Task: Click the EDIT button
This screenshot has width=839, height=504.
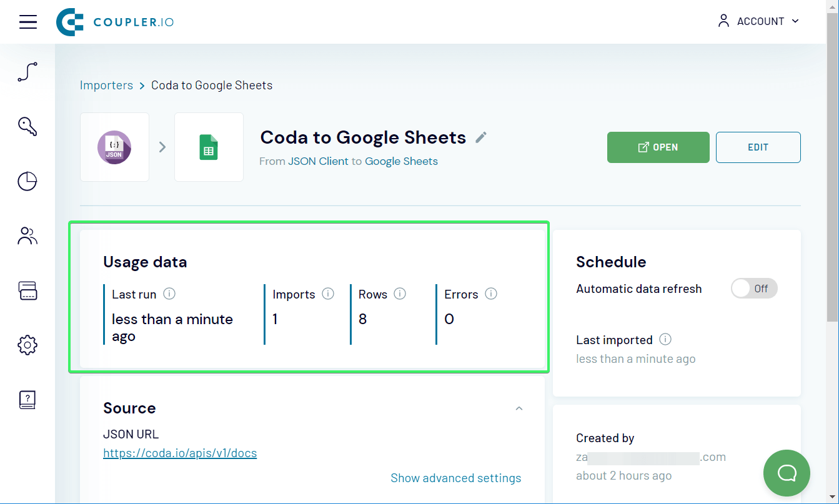Action: 758,147
